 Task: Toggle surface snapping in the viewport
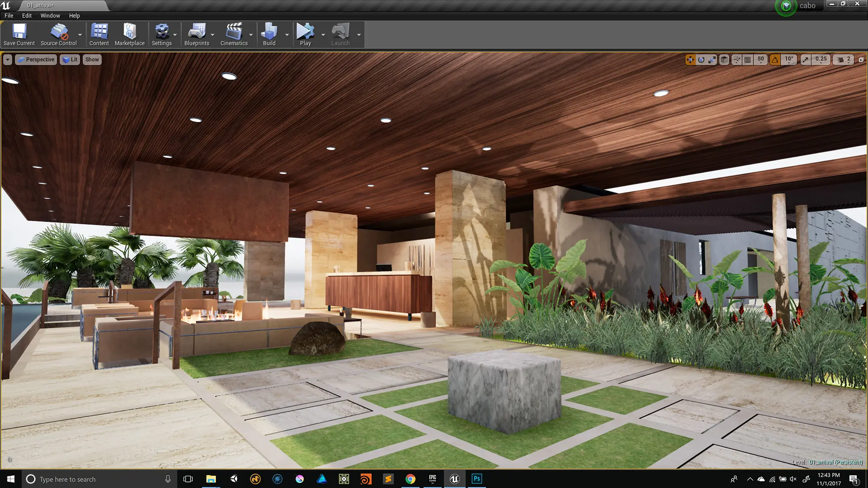click(x=736, y=60)
